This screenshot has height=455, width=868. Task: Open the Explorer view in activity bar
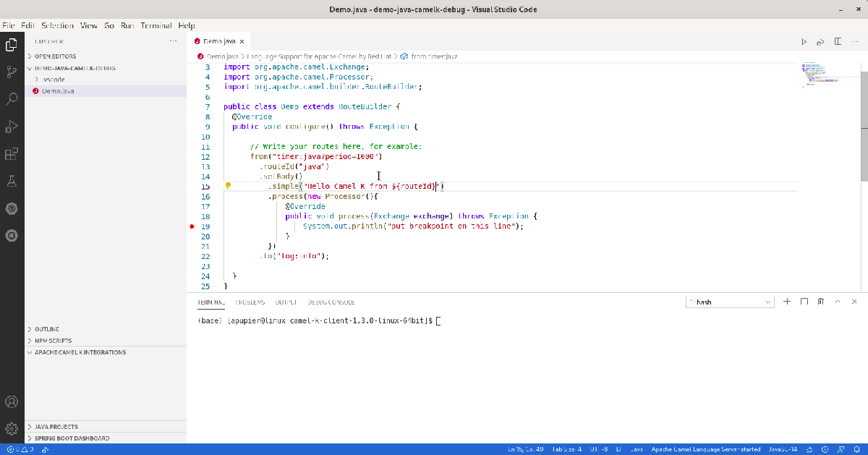12,45
